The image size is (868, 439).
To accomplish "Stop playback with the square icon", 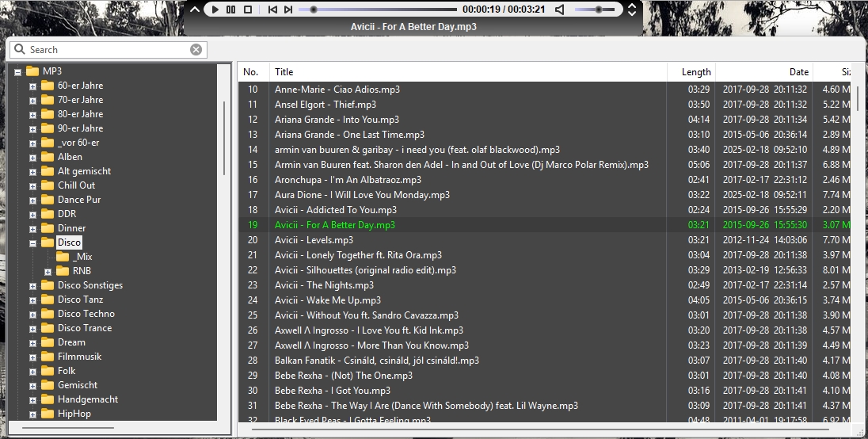I will click(248, 10).
